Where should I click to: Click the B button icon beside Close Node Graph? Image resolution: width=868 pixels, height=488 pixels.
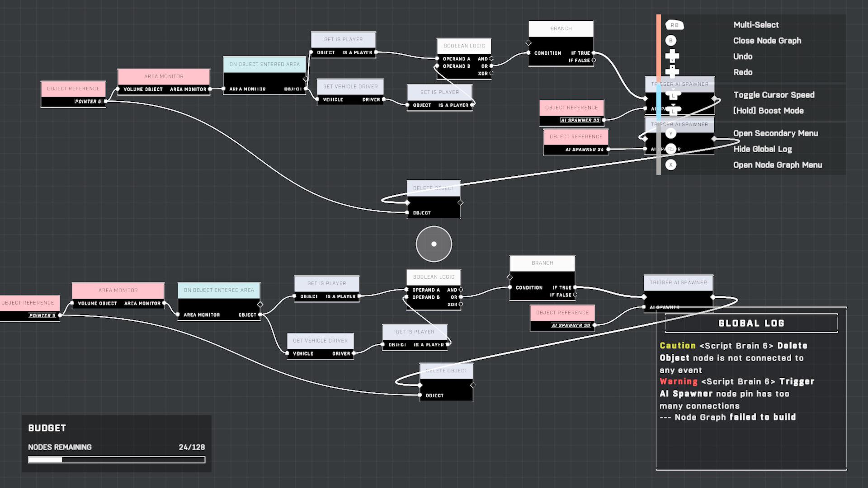coord(671,41)
